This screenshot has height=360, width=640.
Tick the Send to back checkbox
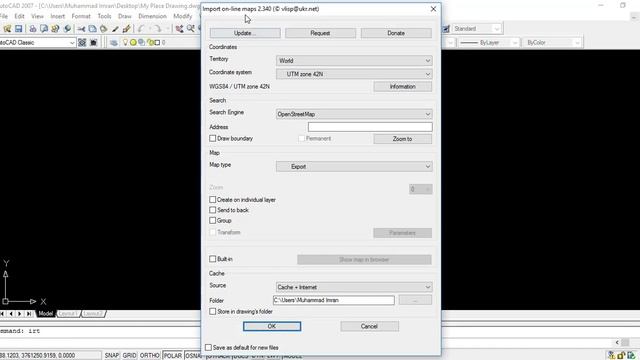(213, 210)
